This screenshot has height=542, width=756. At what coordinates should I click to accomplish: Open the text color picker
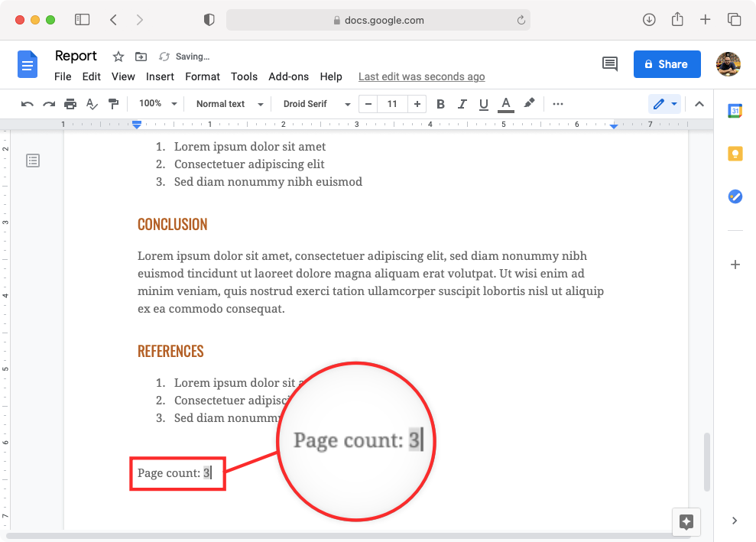(x=505, y=103)
